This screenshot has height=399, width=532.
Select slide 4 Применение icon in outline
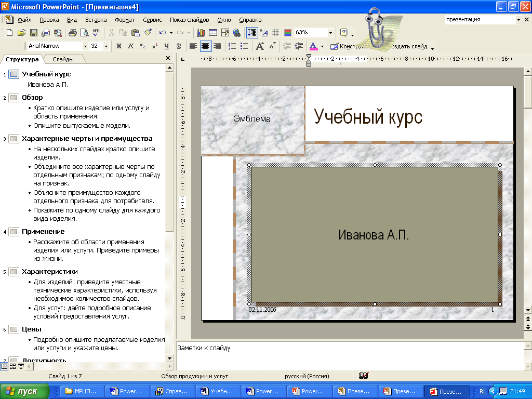click(x=14, y=232)
